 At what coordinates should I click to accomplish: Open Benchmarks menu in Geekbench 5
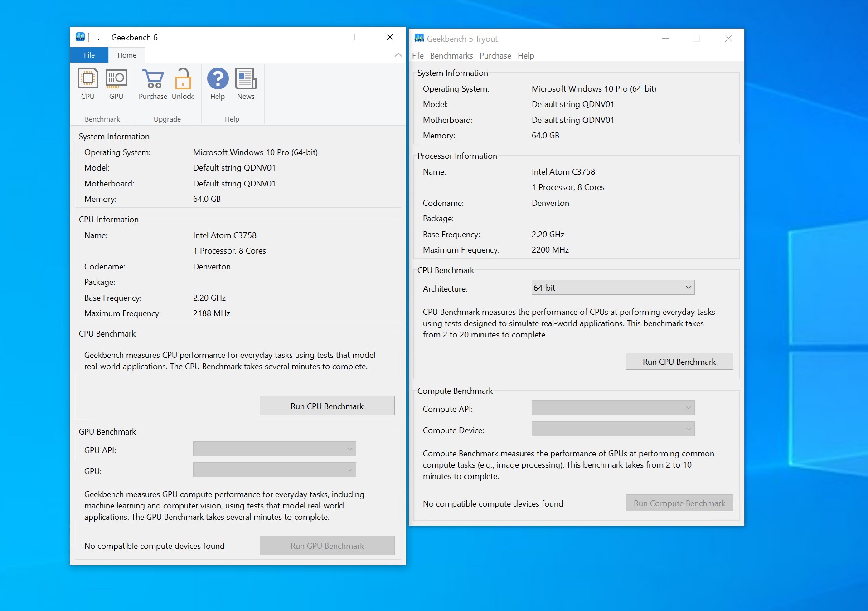[451, 56]
